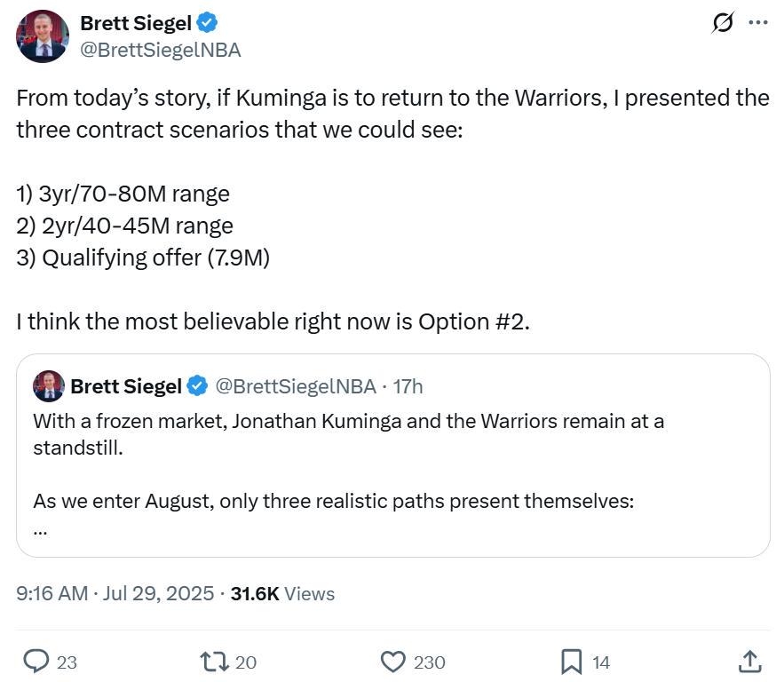This screenshot has height=682, width=784.
Task: Open the small avatar in quoted tweet
Action: pos(49,386)
